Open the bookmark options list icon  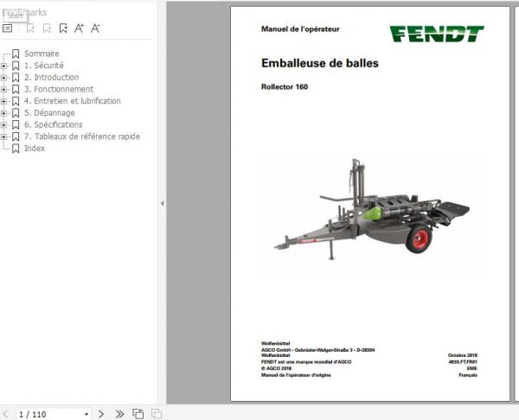tap(7, 29)
